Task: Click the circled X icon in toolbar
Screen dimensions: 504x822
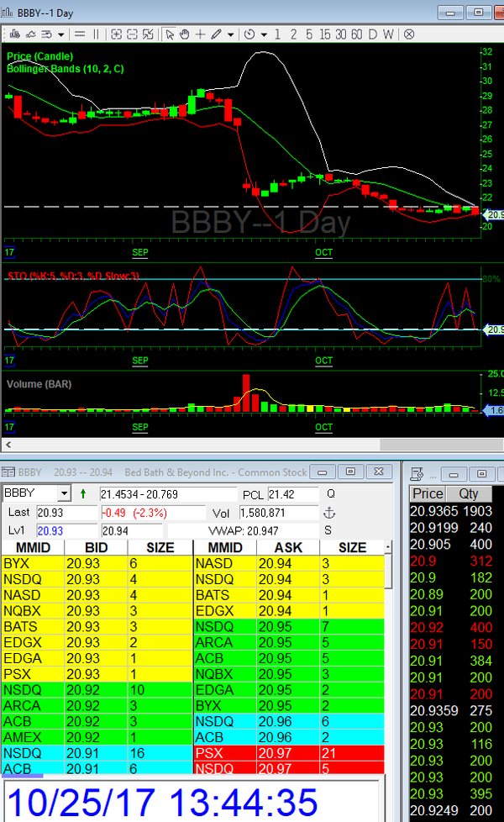Action: [x=409, y=34]
